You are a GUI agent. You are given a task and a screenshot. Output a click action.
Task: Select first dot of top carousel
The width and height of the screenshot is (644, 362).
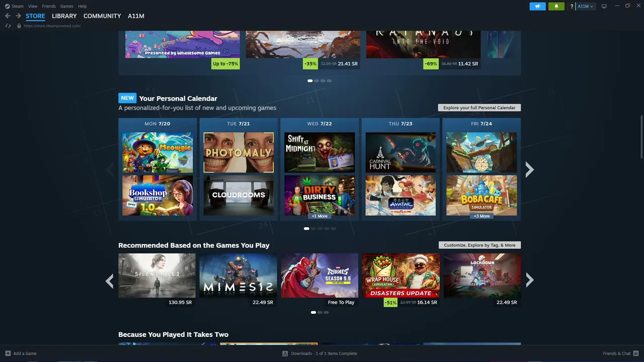(310, 81)
